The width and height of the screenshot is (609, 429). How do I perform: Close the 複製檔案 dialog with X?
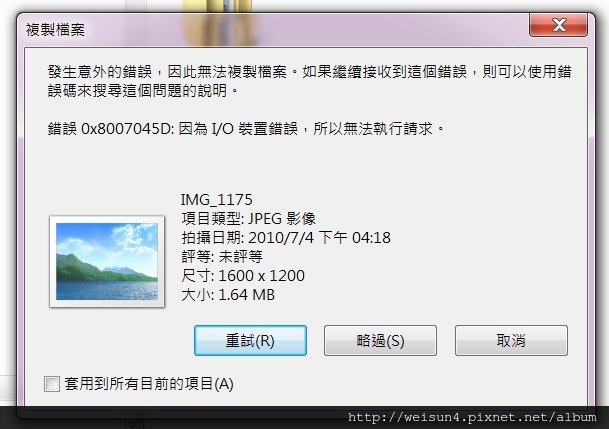click(x=558, y=25)
